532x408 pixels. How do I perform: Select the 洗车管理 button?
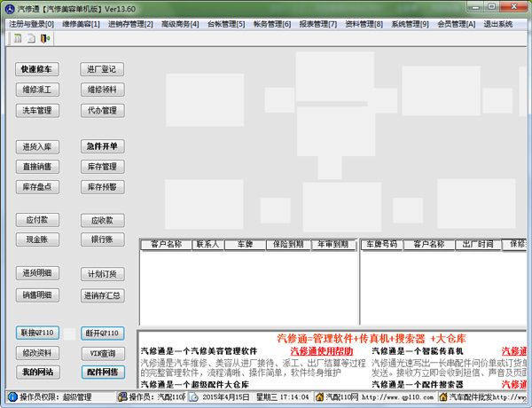pos(37,110)
